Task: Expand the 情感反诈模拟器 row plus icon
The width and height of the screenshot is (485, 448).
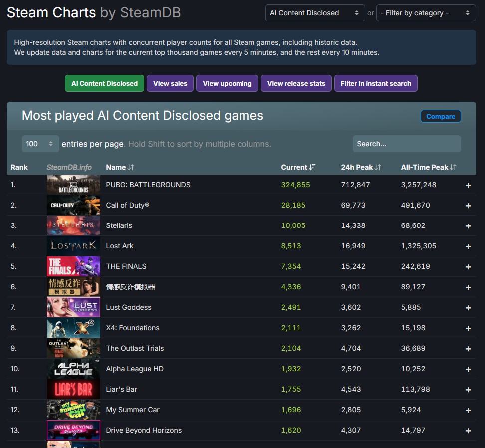Action: (x=468, y=287)
